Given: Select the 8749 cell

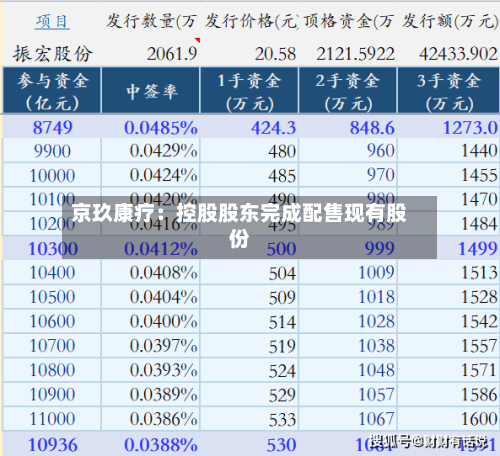Looking at the screenshot, I should click(52, 127).
